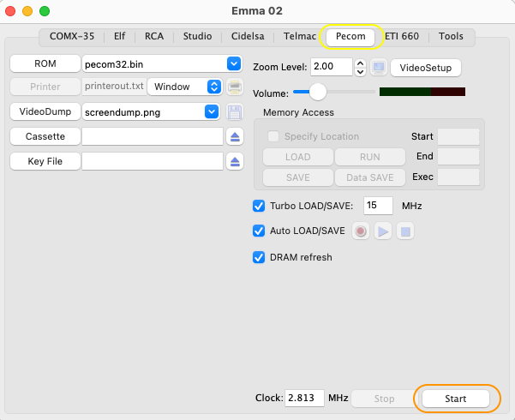The width and height of the screenshot is (515, 420).
Task: Click the VideoDump button
Action: (45, 111)
